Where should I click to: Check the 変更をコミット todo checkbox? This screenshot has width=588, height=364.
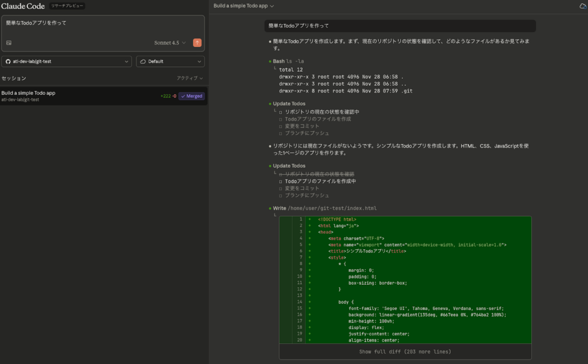[x=281, y=188]
